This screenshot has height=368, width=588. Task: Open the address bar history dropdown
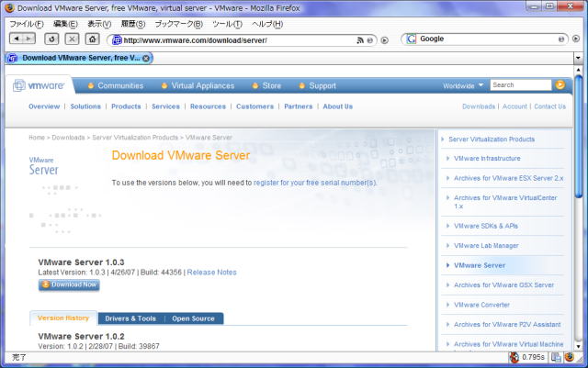(370, 39)
